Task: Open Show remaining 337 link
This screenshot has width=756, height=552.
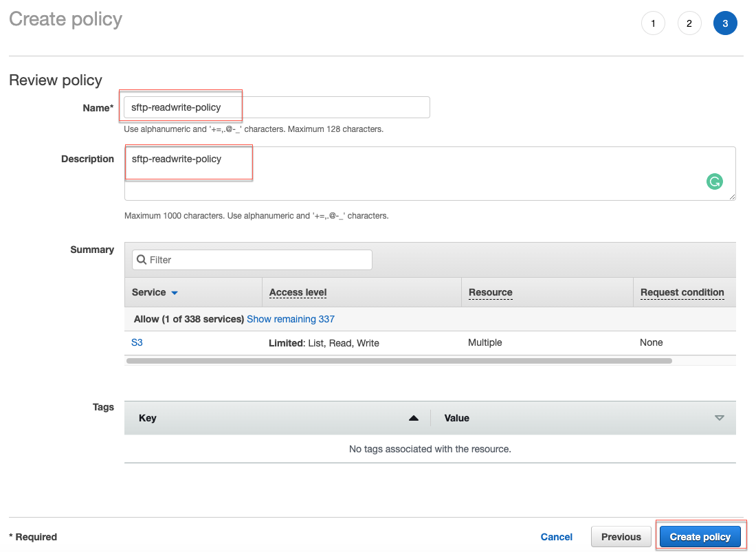Action: [x=290, y=319]
